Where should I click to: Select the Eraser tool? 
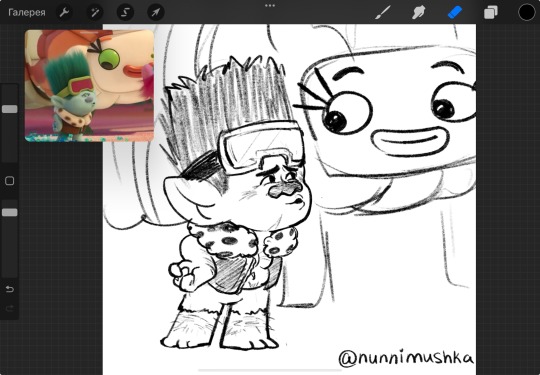(455, 13)
